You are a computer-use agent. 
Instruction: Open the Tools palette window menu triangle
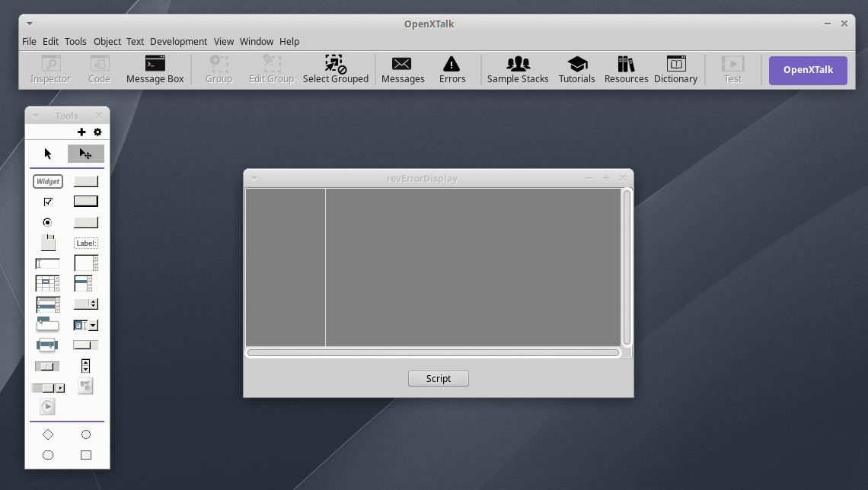coord(36,116)
